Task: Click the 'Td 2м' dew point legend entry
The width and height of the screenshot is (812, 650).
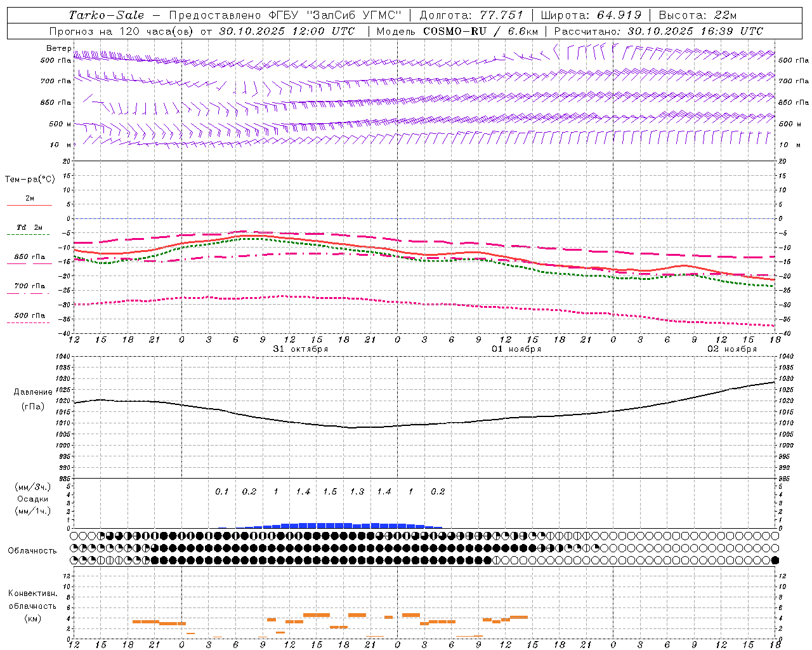Action: 30,227
